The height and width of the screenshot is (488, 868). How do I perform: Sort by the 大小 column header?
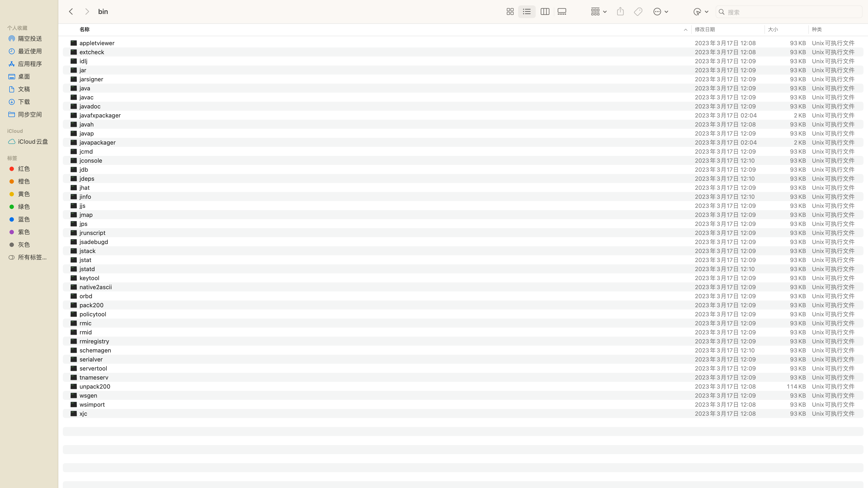point(773,30)
